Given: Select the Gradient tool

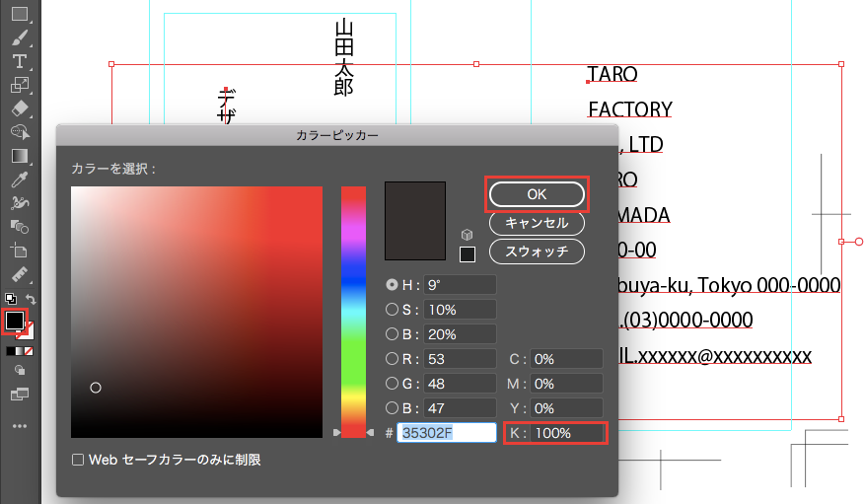Looking at the screenshot, I should click(19, 155).
